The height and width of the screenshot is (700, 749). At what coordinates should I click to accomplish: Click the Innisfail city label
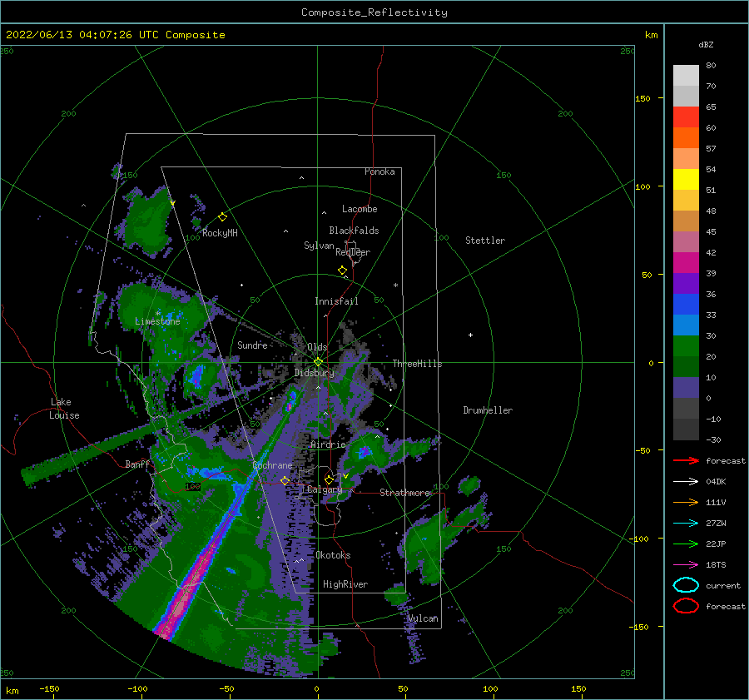pyautogui.click(x=336, y=301)
